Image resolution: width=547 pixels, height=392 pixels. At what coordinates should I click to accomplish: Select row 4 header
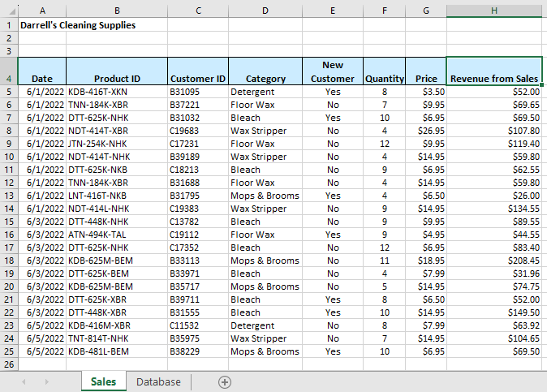9,71
